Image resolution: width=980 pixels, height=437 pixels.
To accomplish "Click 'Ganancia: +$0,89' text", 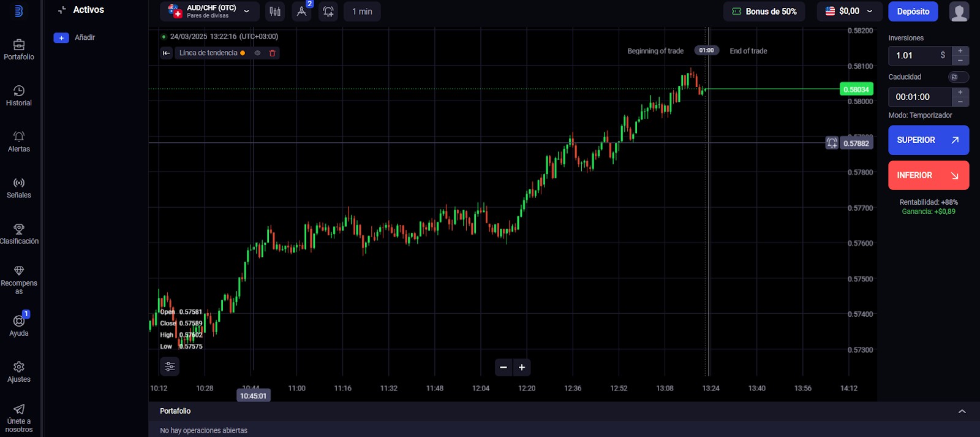I will click(x=929, y=211).
